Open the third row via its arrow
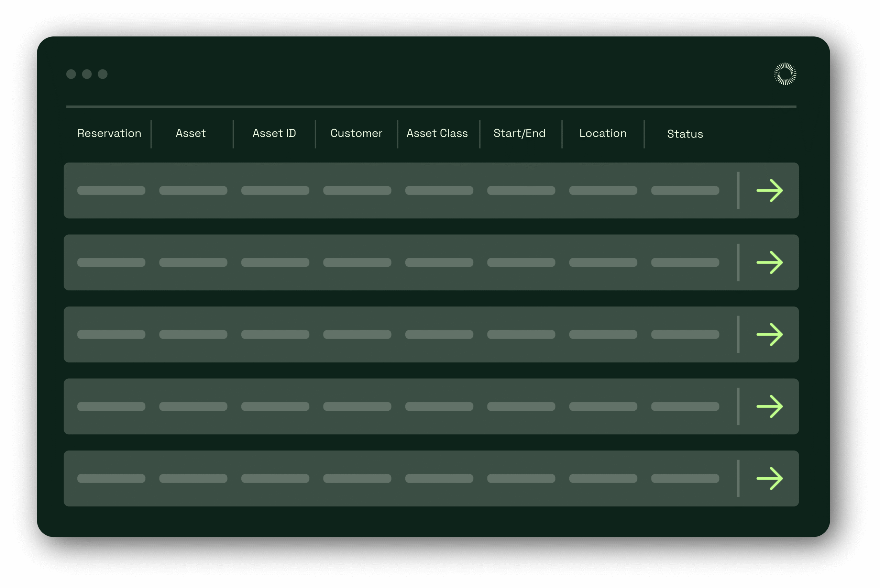The image size is (880, 588). click(x=769, y=334)
